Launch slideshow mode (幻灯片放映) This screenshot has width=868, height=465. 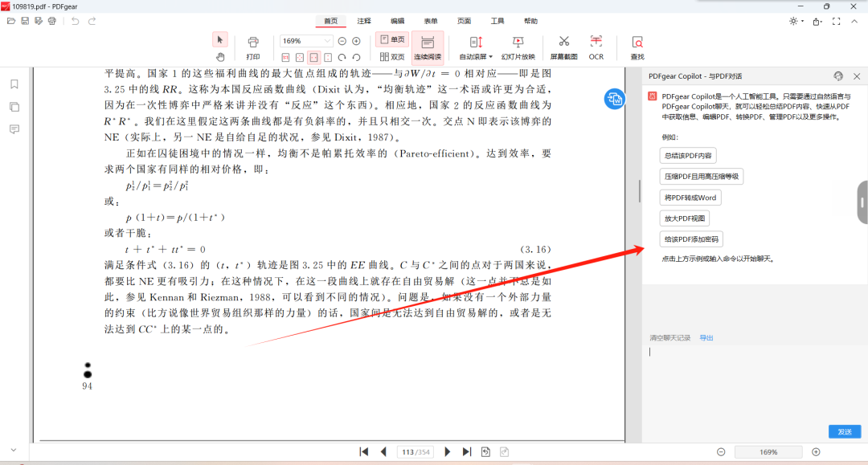pyautogui.click(x=518, y=47)
